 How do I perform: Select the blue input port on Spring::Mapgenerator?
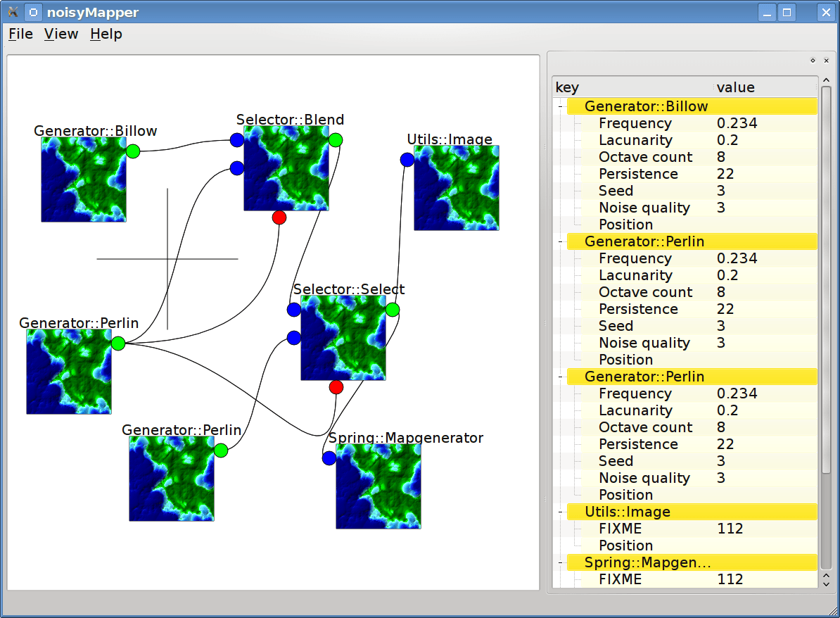(329, 458)
